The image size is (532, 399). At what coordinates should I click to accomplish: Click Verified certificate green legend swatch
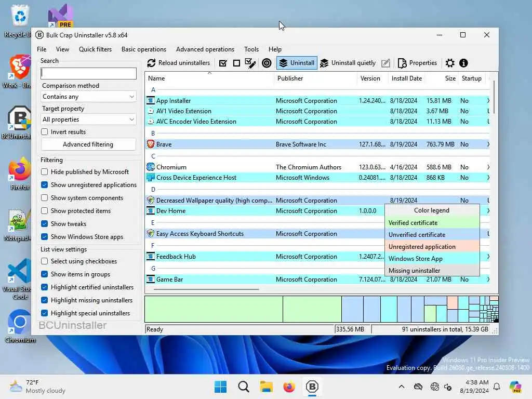pyautogui.click(x=432, y=222)
